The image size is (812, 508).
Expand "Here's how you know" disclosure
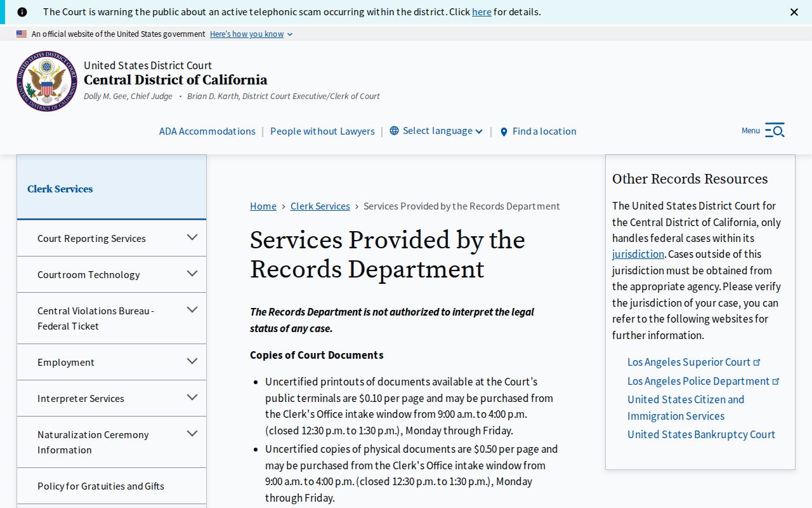tap(251, 34)
